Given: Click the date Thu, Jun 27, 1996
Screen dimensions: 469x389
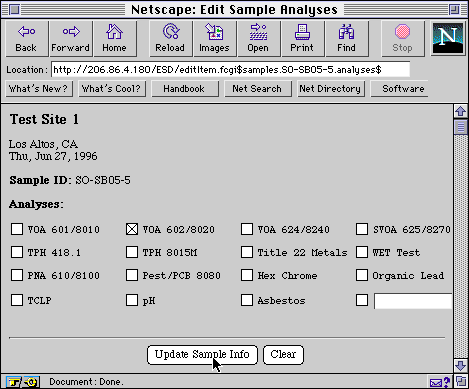Looking at the screenshot, I should tap(53, 156).
